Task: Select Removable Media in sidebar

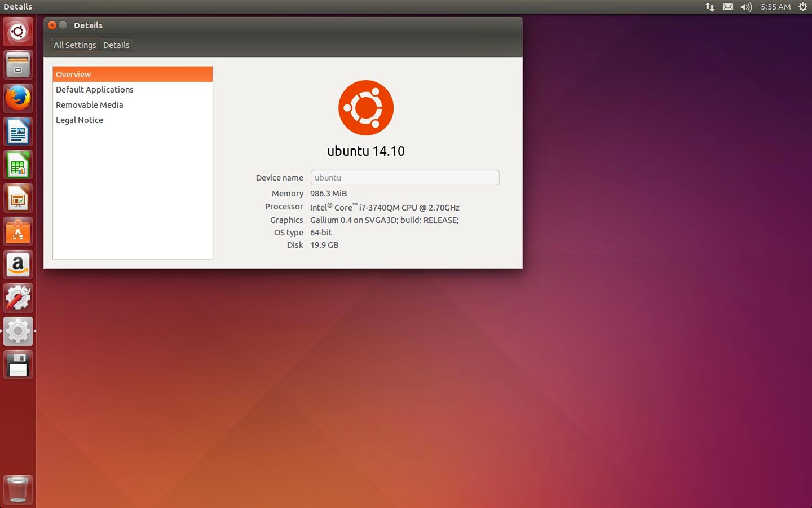Action: 133,105
